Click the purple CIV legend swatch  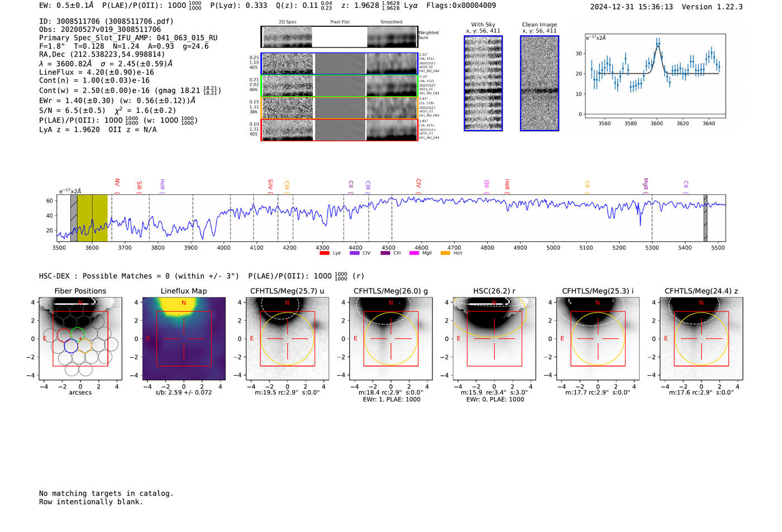click(x=354, y=253)
